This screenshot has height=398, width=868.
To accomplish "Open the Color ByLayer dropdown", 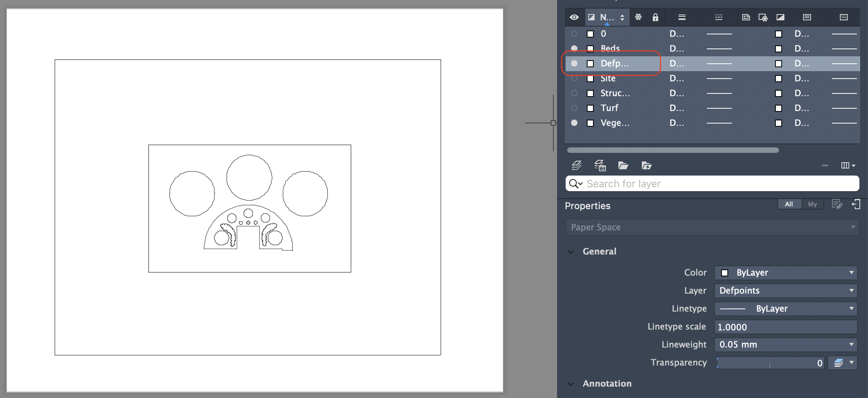I will (786, 273).
